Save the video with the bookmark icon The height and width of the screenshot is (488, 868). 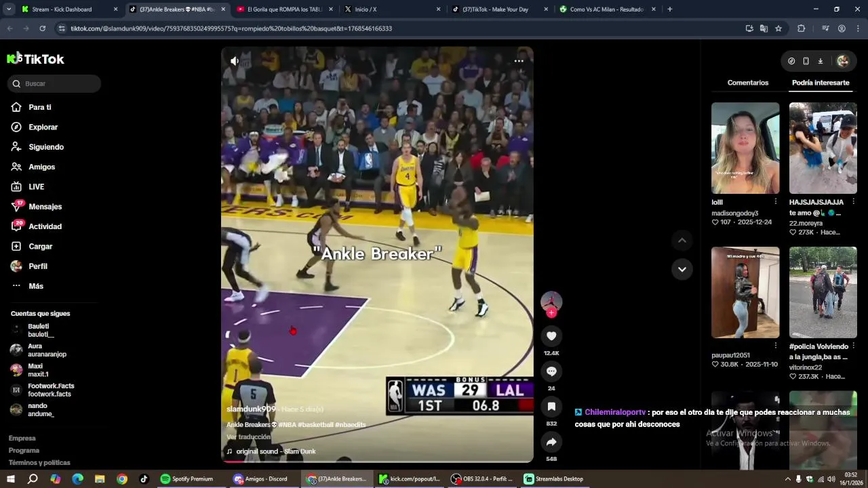551,407
